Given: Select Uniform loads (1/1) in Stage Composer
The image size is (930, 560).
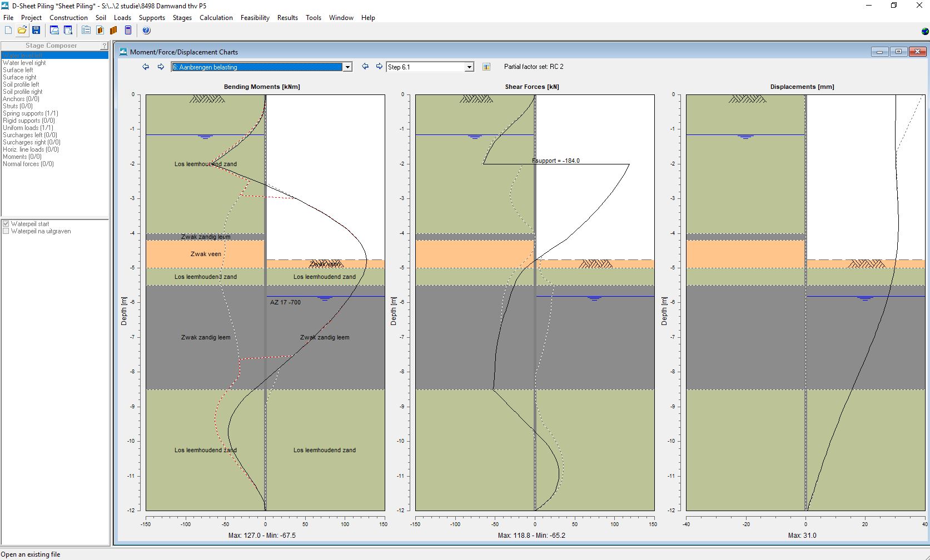Looking at the screenshot, I should 28,128.
